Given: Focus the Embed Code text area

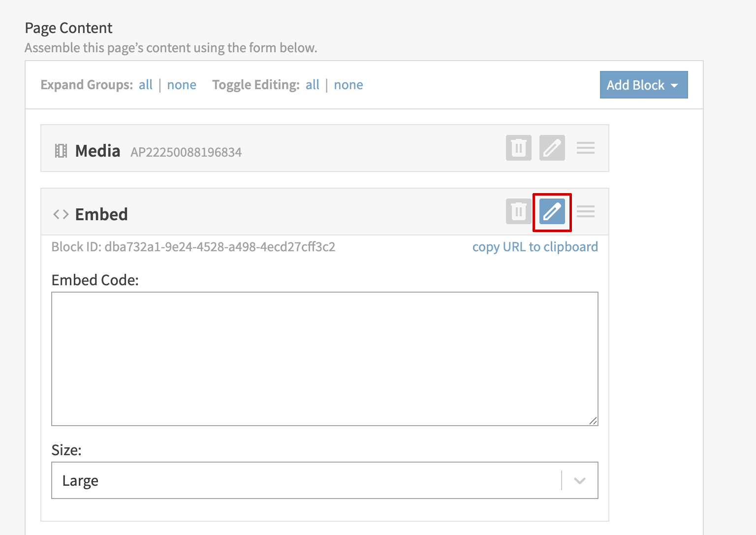Looking at the screenshot, I should (324, 359).
